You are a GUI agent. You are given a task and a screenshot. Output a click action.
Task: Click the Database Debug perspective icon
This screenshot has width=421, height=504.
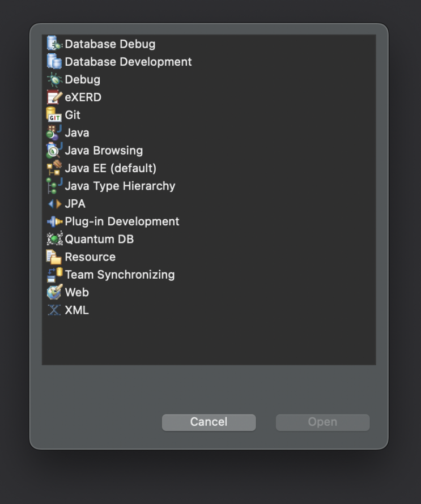(54, 44)
